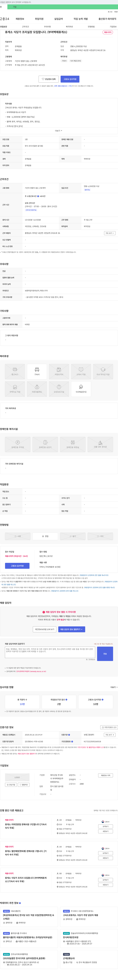Click info icon next to 취업알선기관 알선

pyautogui.click(x=66, y=700)
